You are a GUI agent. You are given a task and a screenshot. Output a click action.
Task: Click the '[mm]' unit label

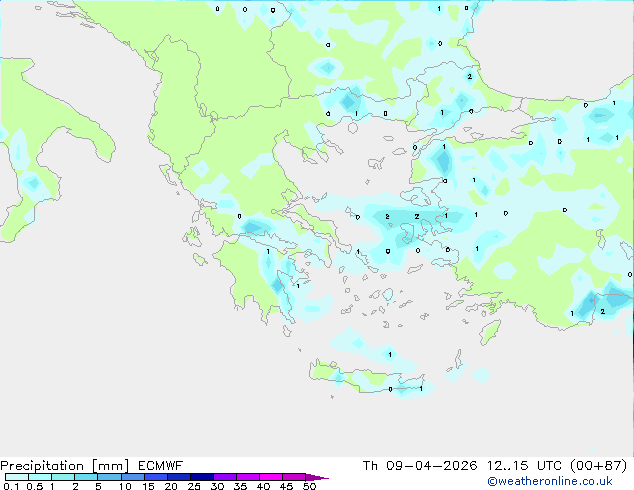point(111,466)
